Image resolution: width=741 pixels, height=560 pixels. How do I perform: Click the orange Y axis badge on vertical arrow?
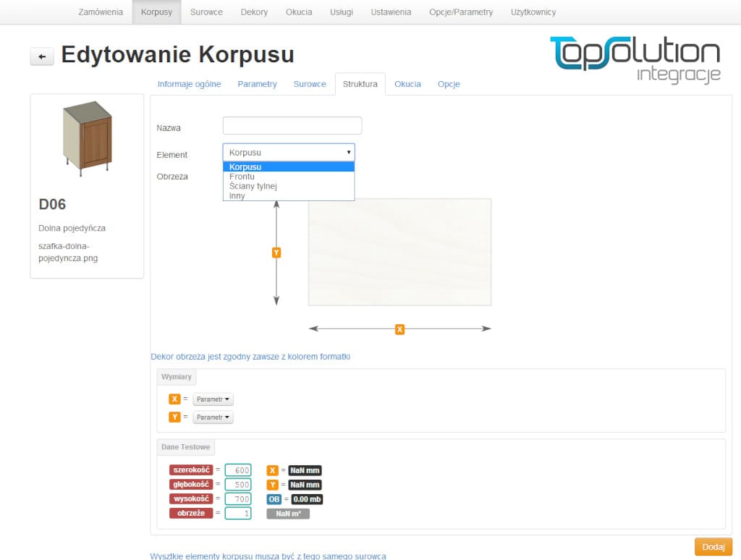click(x=276, y=252)
